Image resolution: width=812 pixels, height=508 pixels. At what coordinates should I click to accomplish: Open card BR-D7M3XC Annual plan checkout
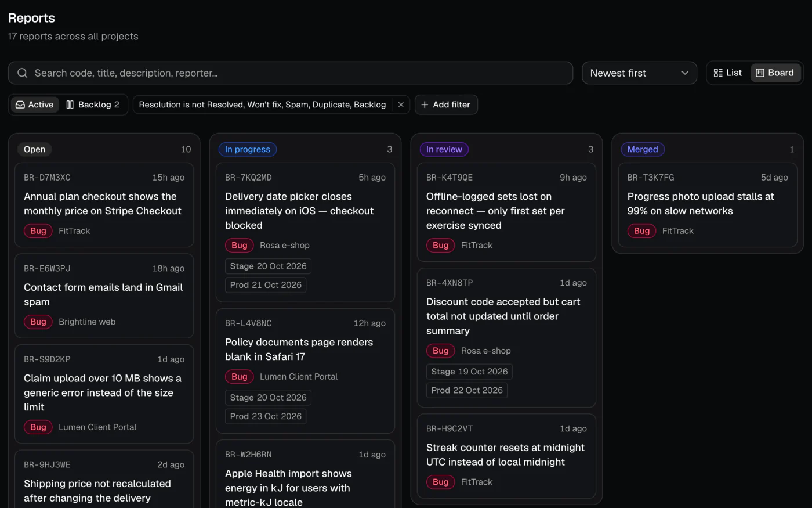coord(104,205)
